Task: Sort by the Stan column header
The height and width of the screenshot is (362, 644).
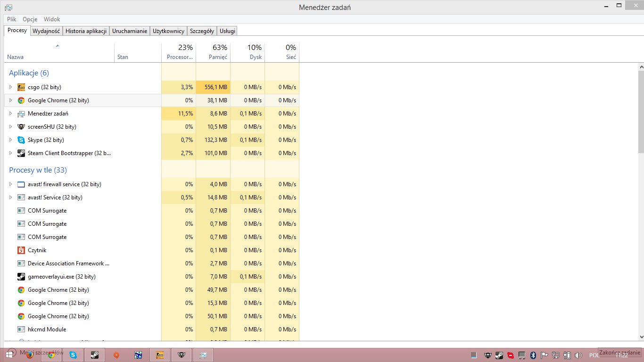Action: (x=138, y=52)
